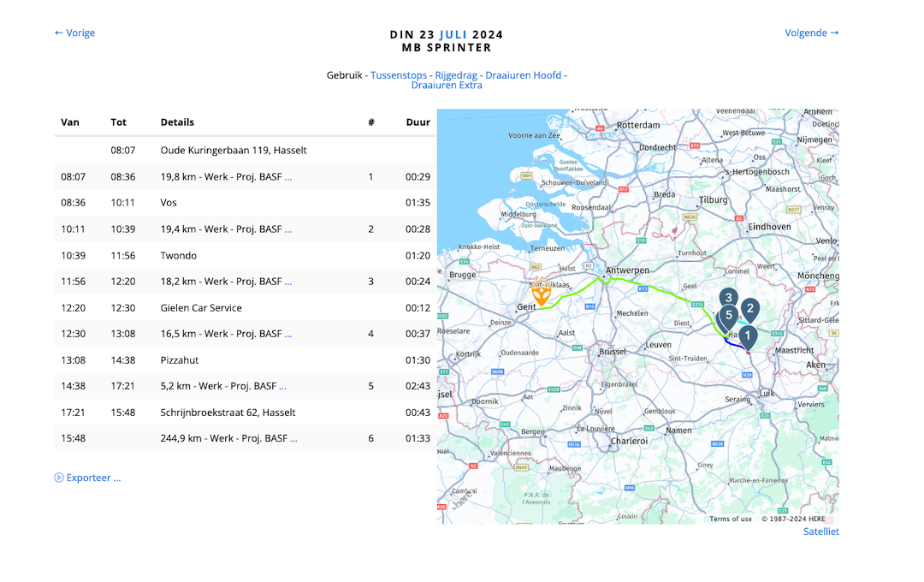Image resolution: width=924 pixels, height=582 pixels.
Task: Switch to Draaiuren Hoofd view
Action: 523,75
